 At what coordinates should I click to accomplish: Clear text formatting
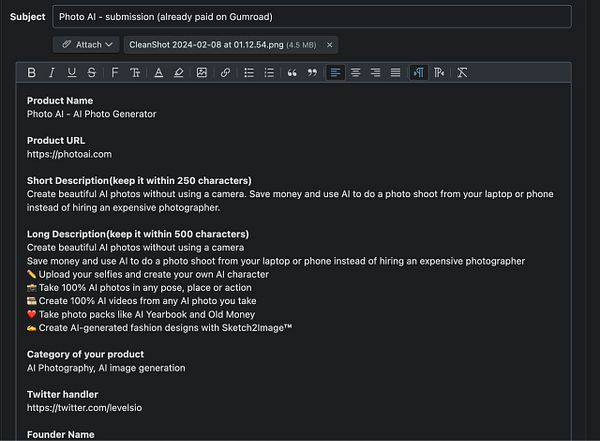tap(462, 72)
